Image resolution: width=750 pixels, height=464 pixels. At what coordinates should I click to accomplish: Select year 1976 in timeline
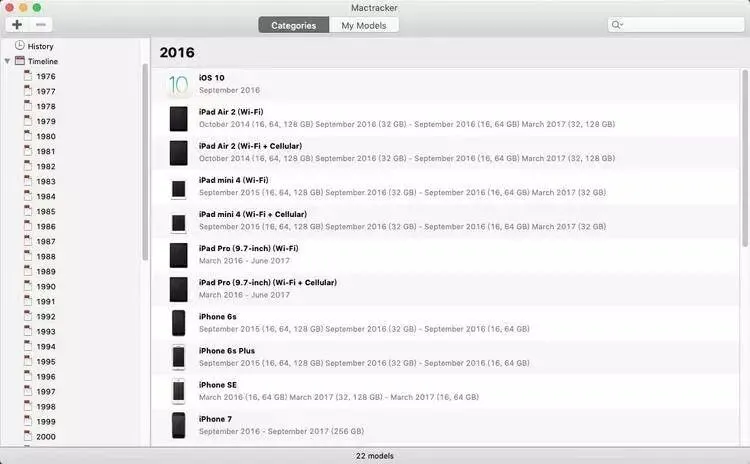pos(46,77)
